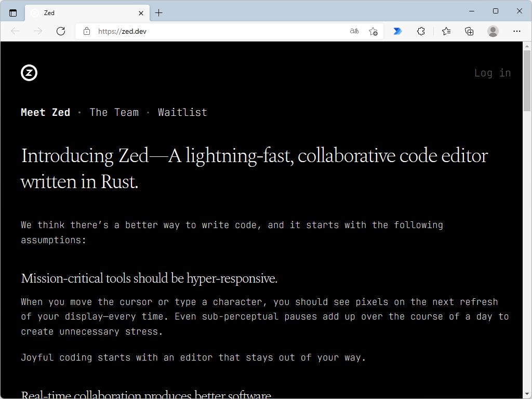The image size is (532, 399).
Task: Open the Favorites list icon
Action: coord(446,31)
